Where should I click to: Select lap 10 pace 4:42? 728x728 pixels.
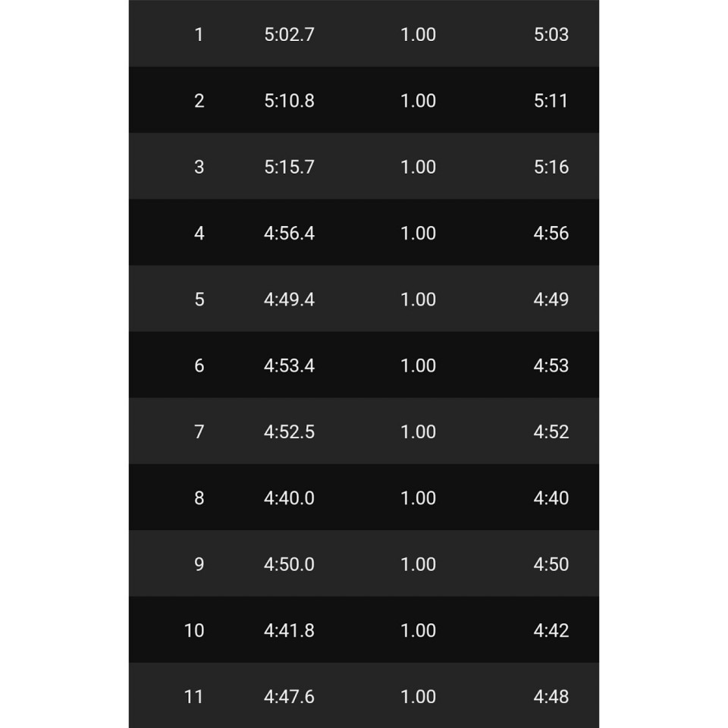coord(551,630)
